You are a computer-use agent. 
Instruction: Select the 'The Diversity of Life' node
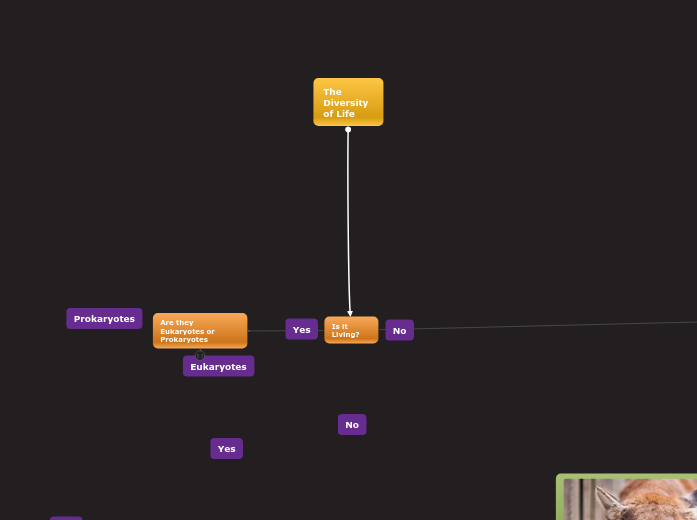(x=348, y=102)
